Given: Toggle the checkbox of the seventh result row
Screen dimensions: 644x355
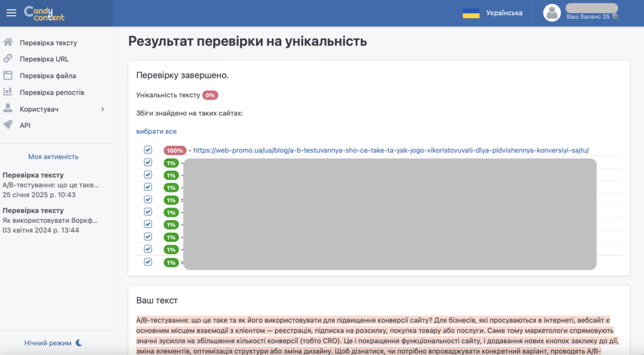Looking at the screenshot, I should click(148, 224).
